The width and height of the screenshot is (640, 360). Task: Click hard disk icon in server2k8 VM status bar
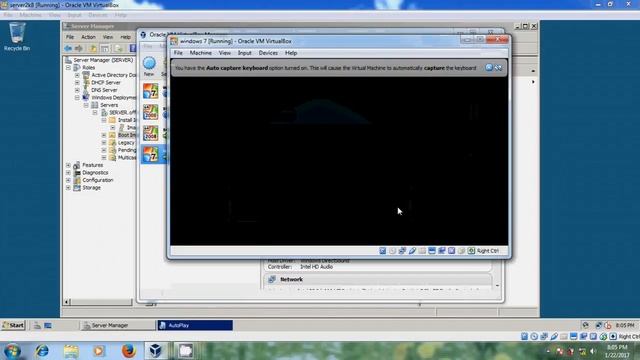click(524, 336)
